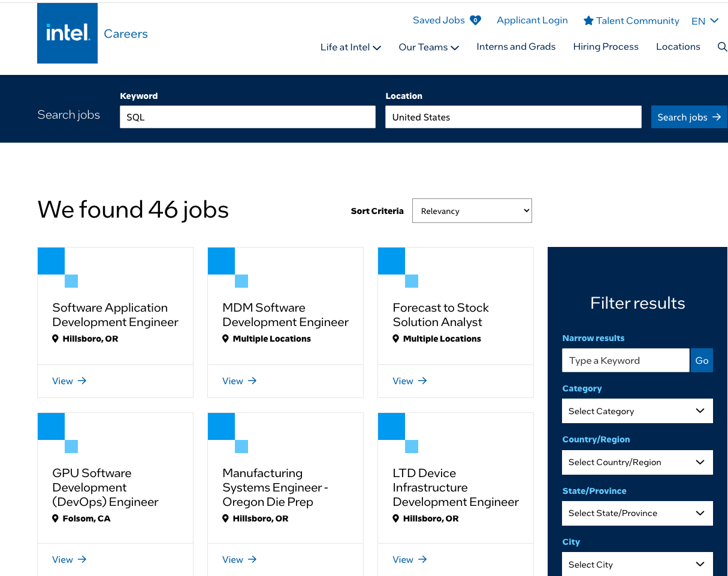Expand the Our Teams menu
The image size is (728, 576).
pyautogui.click(x=429, y=47)
